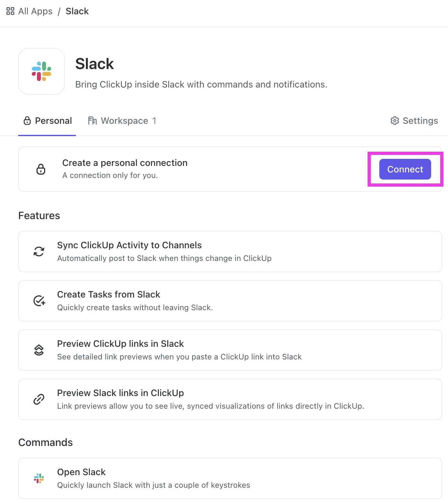Open Preview Slack links in ClickUp card
This screenshot has width=448, height=503.
pyautogui.click(x=230, y=399)
